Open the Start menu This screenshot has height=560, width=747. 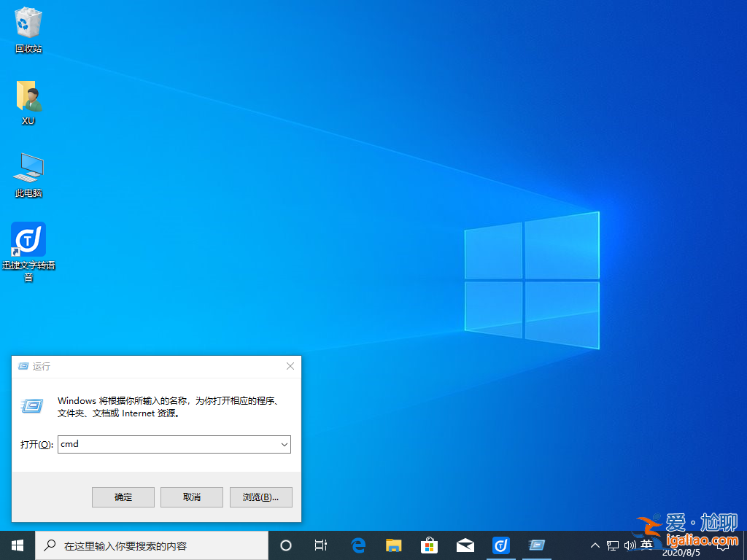coord(16,545)
